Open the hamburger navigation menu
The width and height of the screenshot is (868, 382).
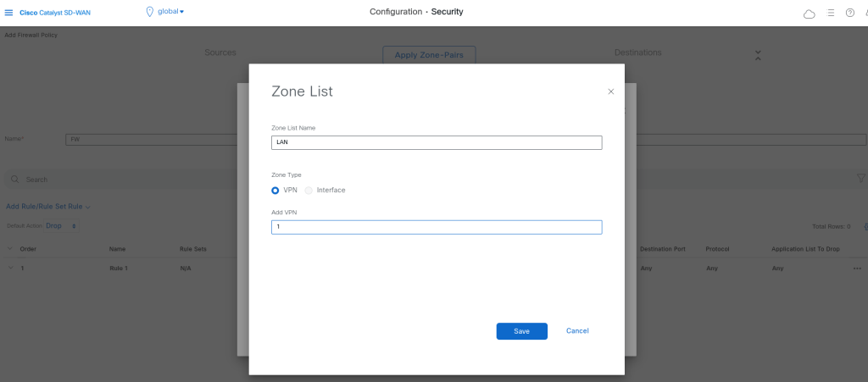9,12
